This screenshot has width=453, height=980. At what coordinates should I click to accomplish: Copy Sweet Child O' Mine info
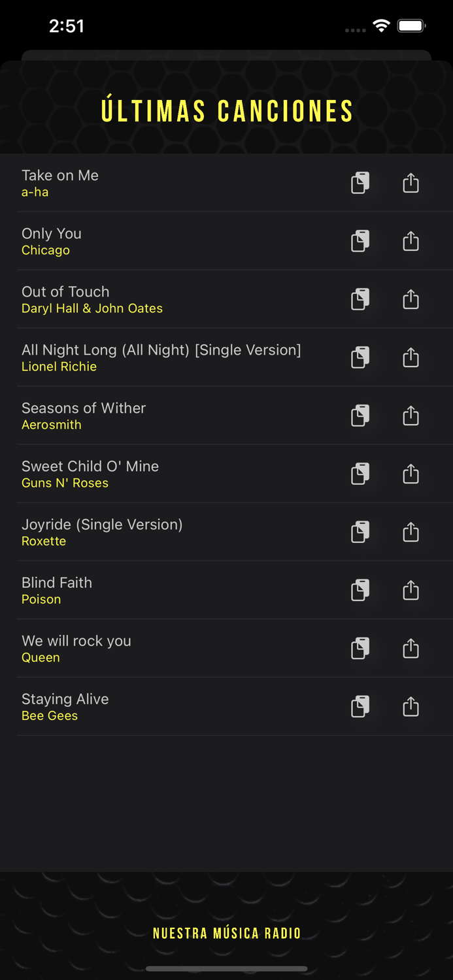(360, 474)
